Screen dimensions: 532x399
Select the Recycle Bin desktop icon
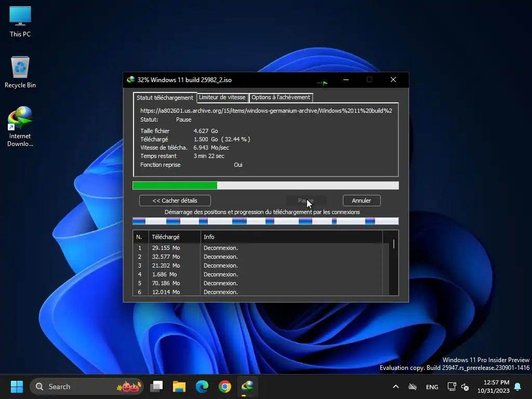click(x=20, y=72)
